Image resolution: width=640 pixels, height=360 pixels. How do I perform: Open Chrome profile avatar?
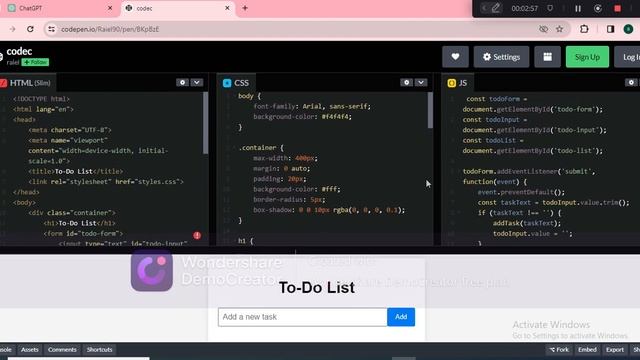click(x=628, y=29)
